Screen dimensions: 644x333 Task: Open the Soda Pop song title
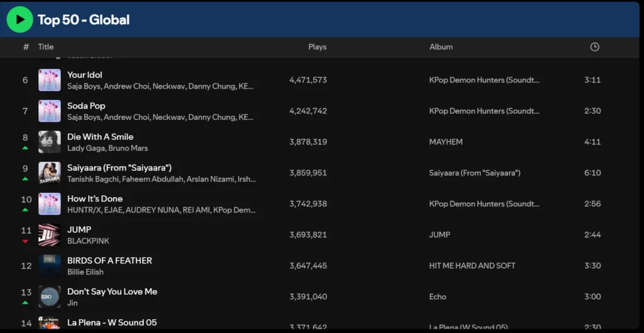[x=86, y=106]
